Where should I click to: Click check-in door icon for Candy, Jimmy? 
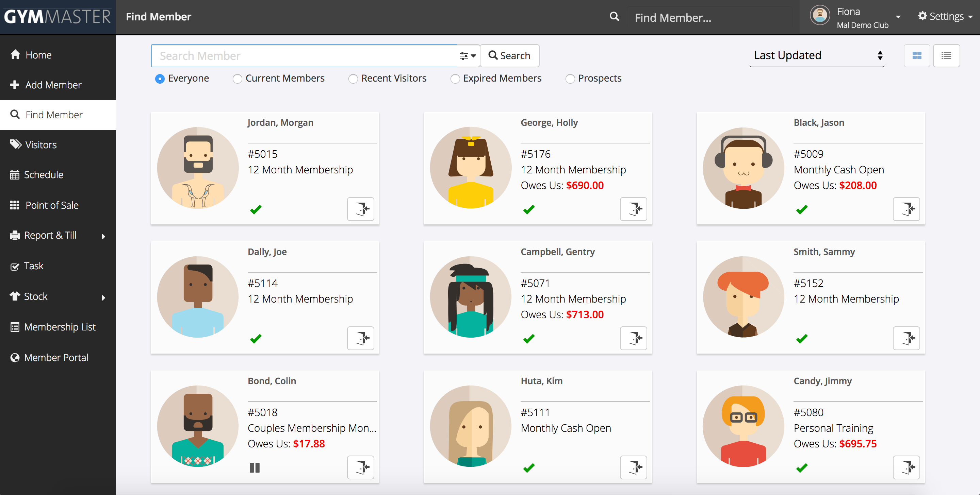pos(906,467)
